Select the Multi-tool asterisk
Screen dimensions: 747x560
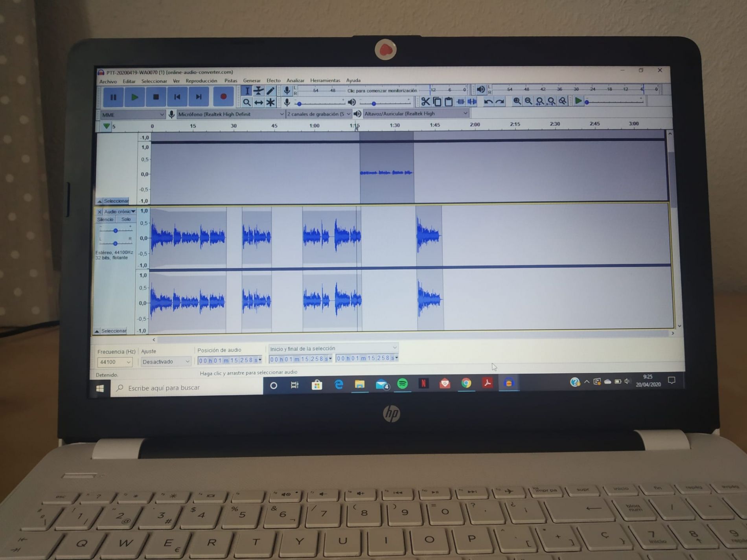tap(270, 103)
